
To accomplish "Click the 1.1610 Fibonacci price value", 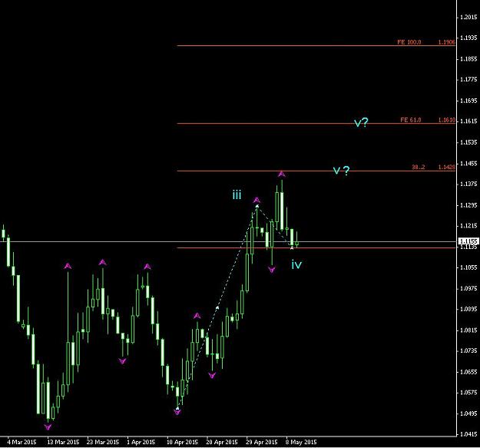I will tap(447, 120).
